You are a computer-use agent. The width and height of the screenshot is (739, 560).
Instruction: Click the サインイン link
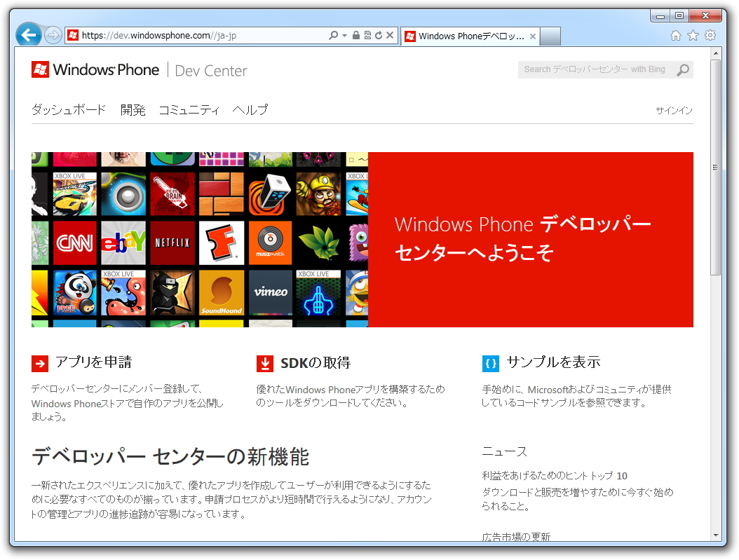coord(674,111)
